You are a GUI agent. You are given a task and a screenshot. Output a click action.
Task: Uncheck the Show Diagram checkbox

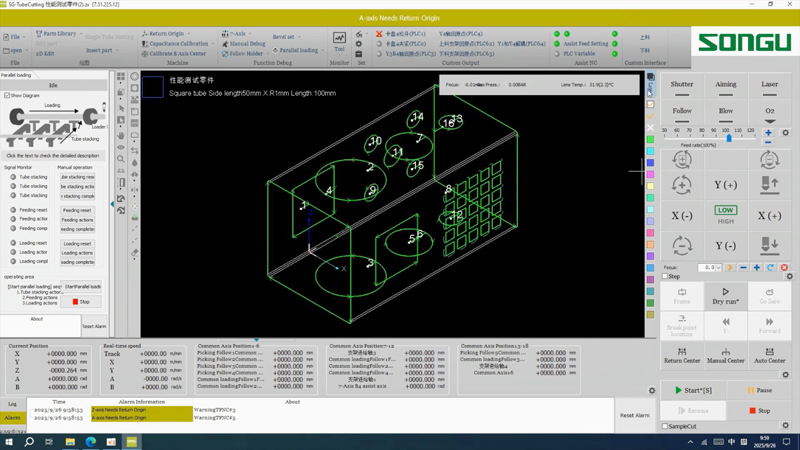pos(7,96)
